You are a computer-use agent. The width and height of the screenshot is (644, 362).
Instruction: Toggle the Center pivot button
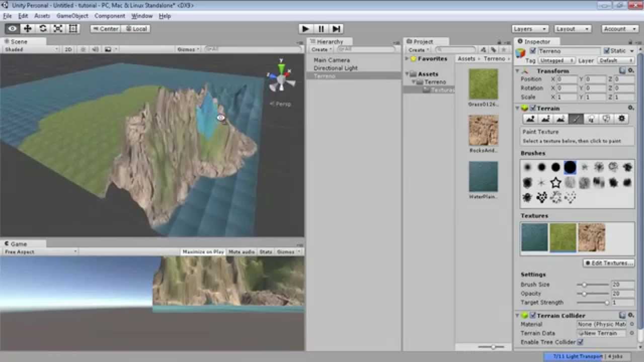105,29
